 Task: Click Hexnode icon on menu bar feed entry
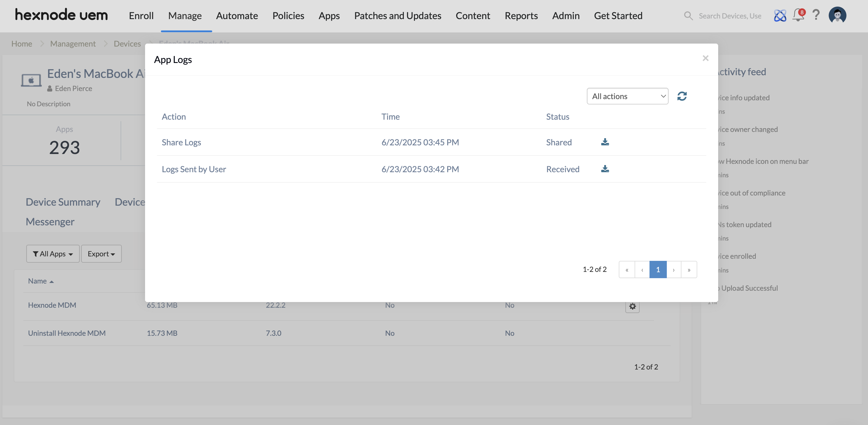pos(763,161)
